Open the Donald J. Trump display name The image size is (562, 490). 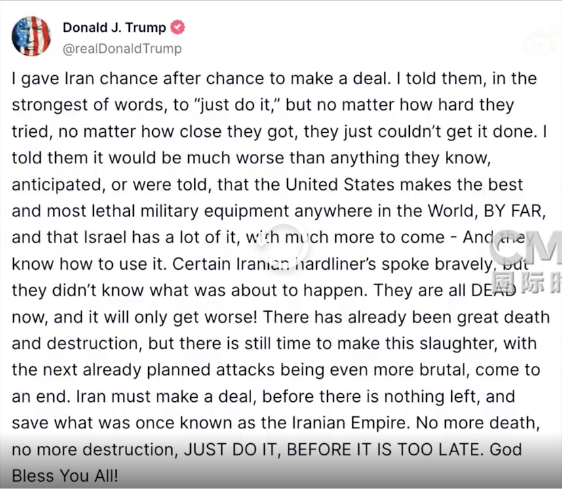tap(114, 28)
